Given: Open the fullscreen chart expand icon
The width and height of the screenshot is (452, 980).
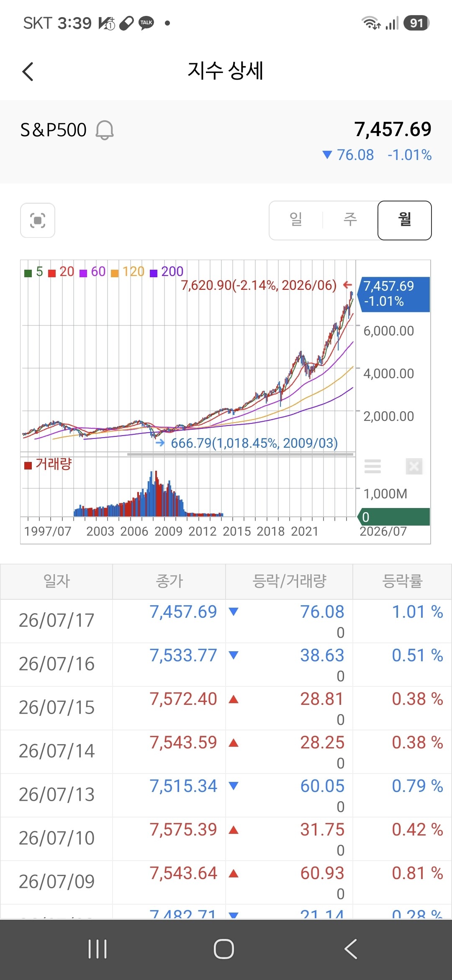Looking at the screenshot, I should (38, 220).
